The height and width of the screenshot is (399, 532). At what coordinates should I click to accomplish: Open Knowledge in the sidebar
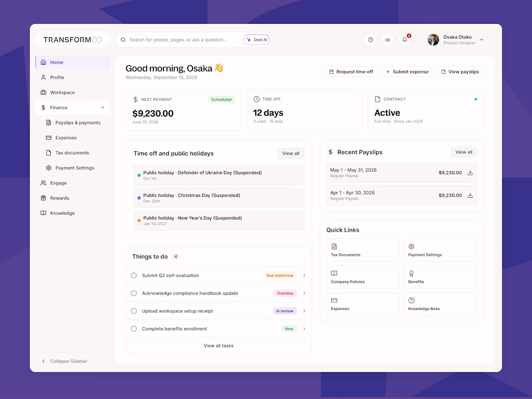point(73,213)
